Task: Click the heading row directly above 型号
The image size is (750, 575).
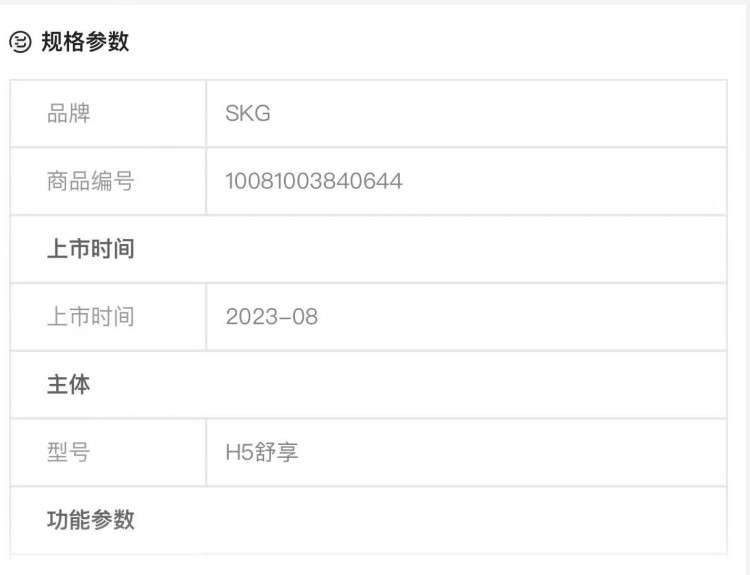Action: tap(69, 385)
